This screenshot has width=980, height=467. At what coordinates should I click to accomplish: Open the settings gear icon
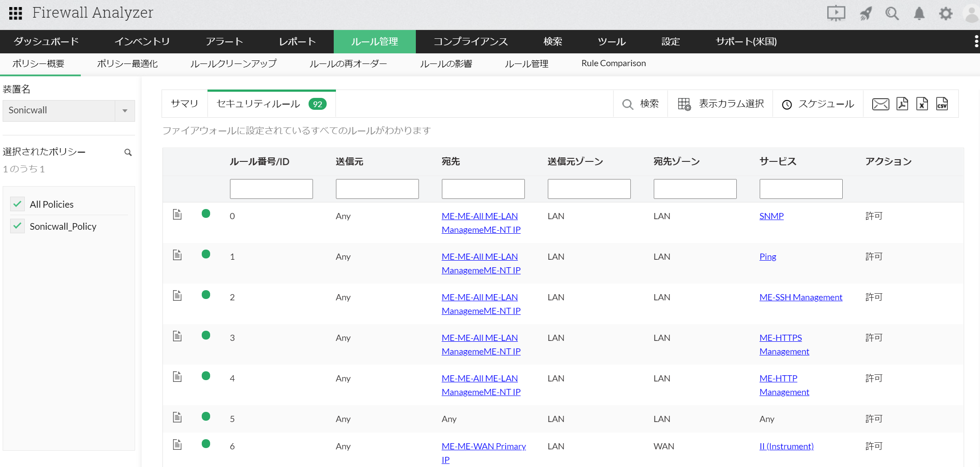[946, 14]
